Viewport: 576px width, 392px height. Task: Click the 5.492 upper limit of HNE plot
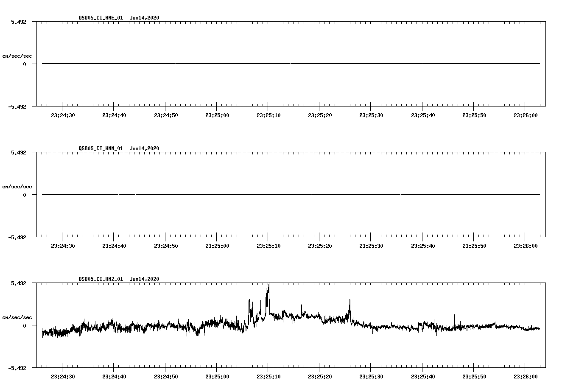point(18,22)
